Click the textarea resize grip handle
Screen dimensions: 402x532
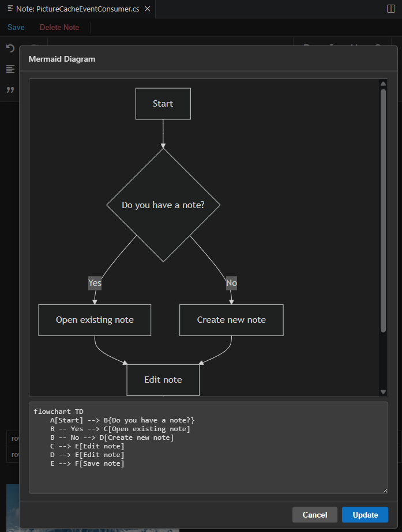click(385, 491)
